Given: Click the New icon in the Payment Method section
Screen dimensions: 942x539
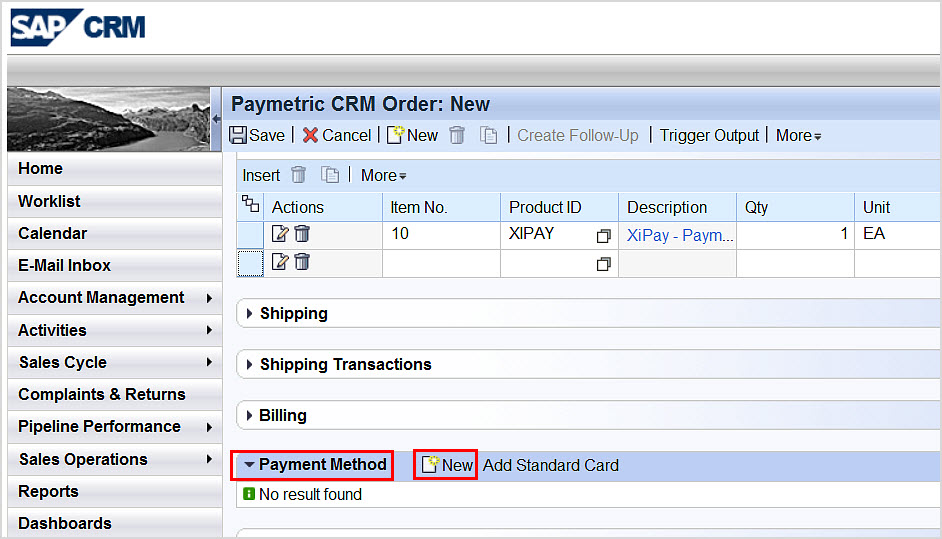Looking at the screenshot, I should tap(430, 464).
